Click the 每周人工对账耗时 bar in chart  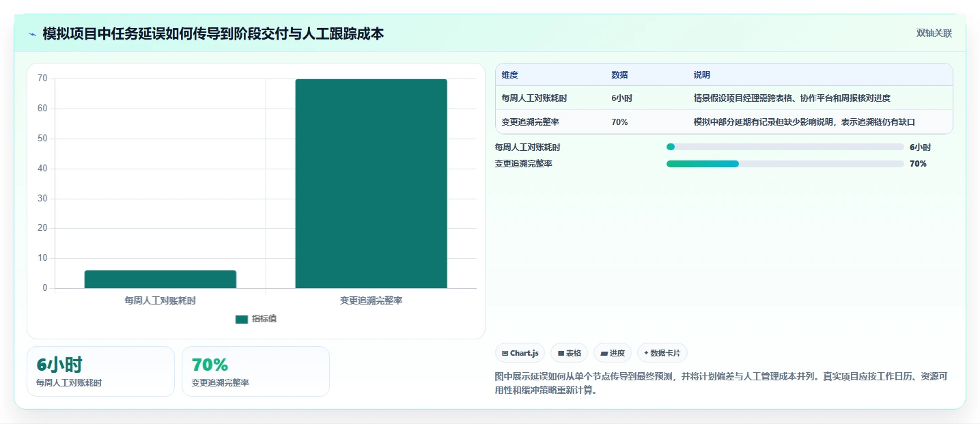160,279
